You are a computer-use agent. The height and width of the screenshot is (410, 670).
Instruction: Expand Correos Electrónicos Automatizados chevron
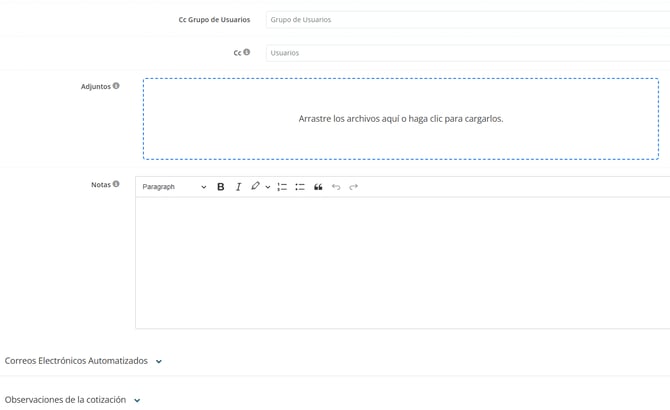click(159, 362)
